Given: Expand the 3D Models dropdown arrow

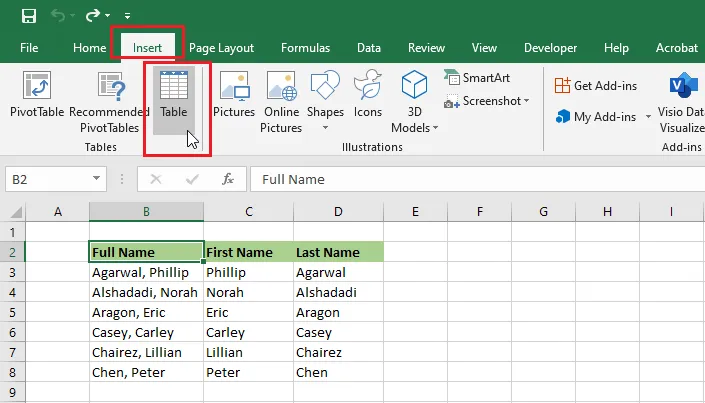Looking at the screenshot, I should point(435,128).
